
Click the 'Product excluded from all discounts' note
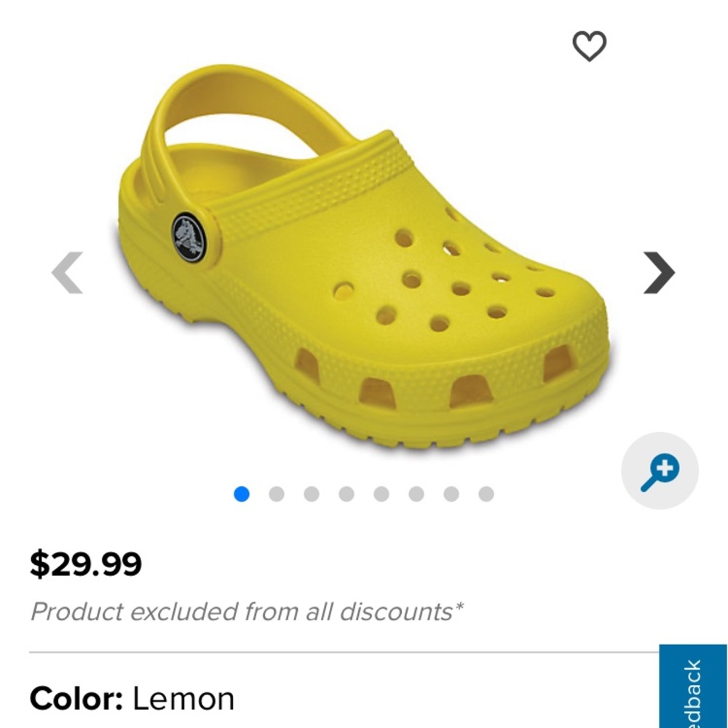click(x=247, y=612)
